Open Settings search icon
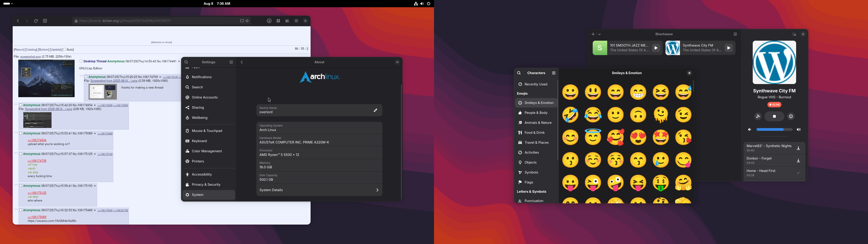Image resolution: width=868 pixels, height=244 pixels. [x=186, y=62]
